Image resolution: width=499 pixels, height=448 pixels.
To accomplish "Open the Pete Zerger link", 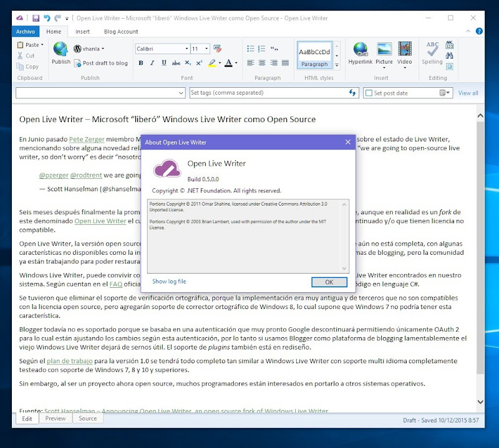I will (x=87, y=139).
